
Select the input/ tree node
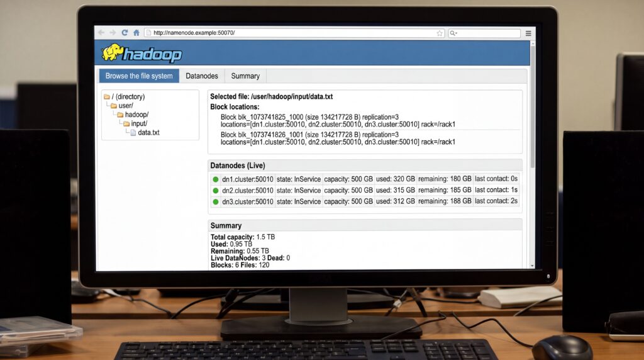[x=139, y=124]
